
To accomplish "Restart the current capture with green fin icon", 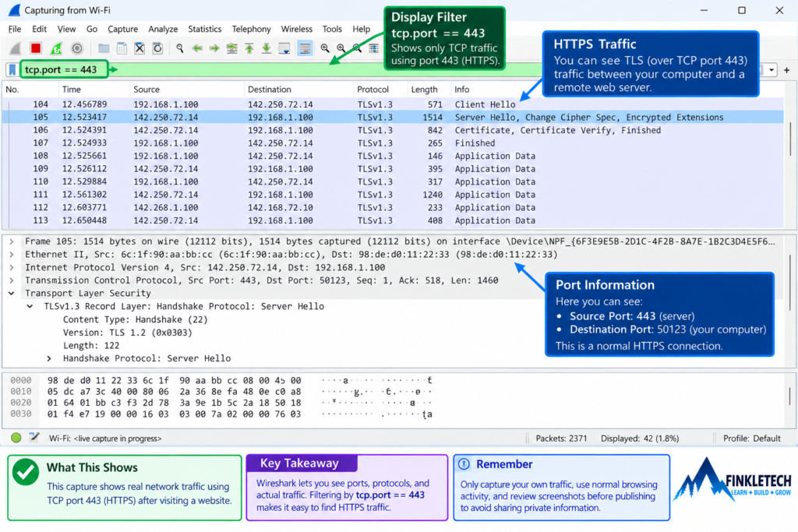I will coord(56,48).
